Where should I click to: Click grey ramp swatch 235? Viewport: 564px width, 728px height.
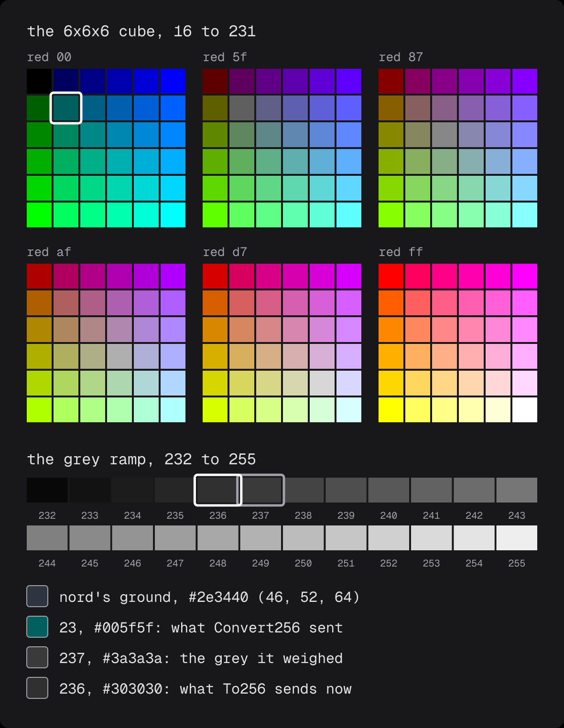point(175,490)
